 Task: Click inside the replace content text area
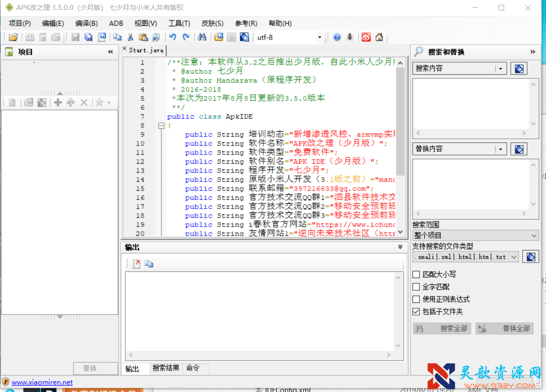471,184
